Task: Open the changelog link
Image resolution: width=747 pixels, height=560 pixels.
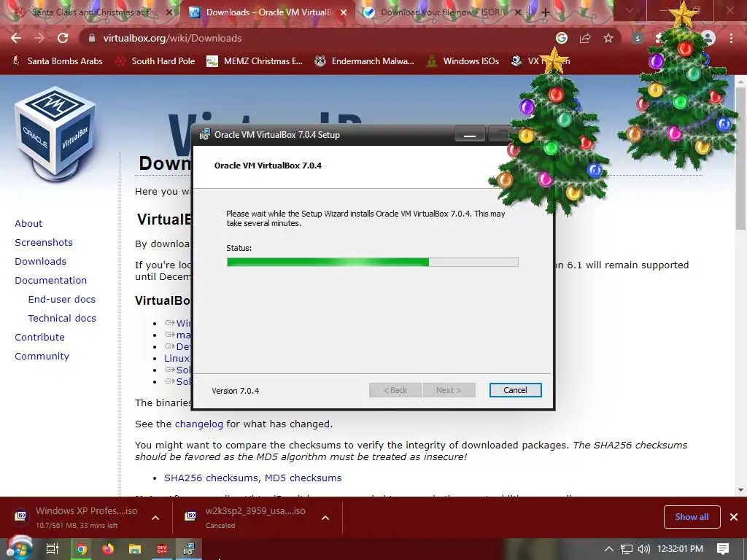Action: point(198,424)
